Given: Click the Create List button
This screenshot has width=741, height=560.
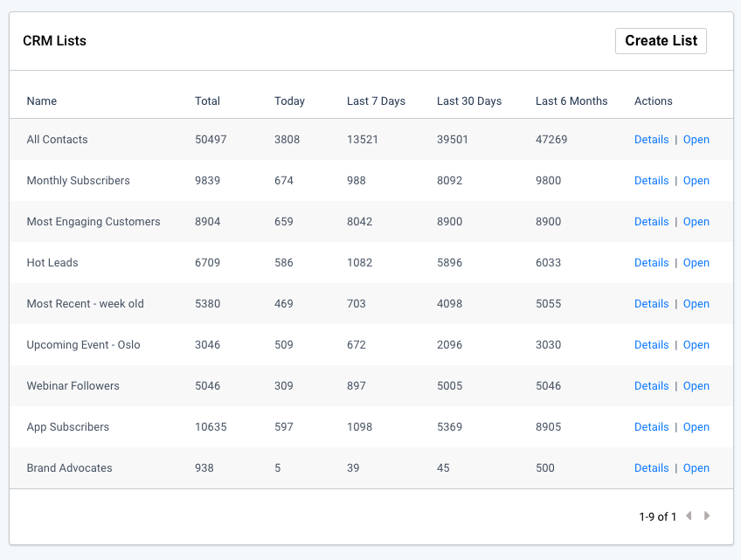Looking at the screenshot, I should click(x=661, y=40).
